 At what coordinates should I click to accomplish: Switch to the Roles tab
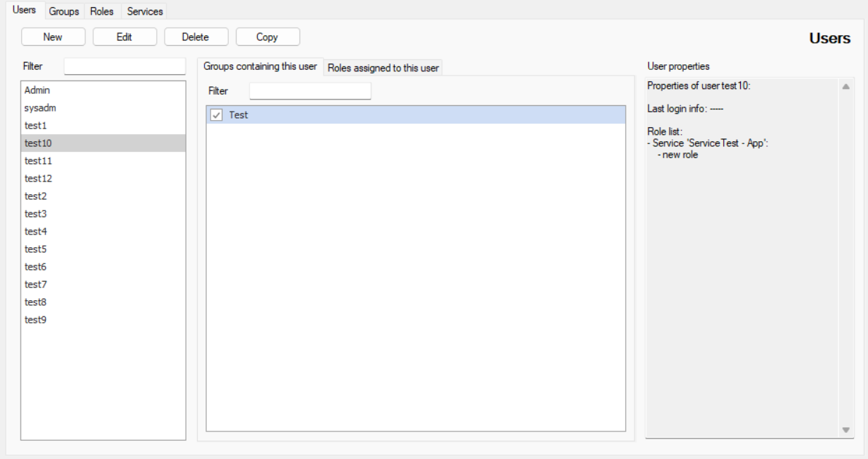click(102, 11)
